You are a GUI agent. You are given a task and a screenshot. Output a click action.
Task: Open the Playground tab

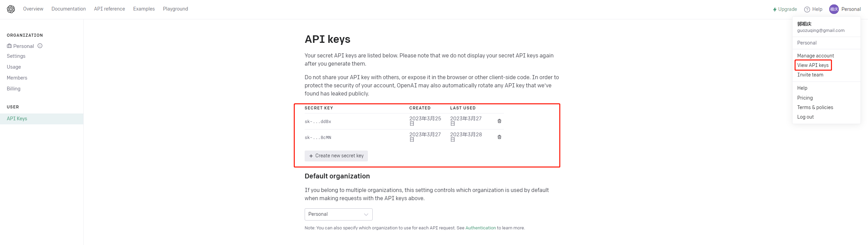(x=175, y=9)
